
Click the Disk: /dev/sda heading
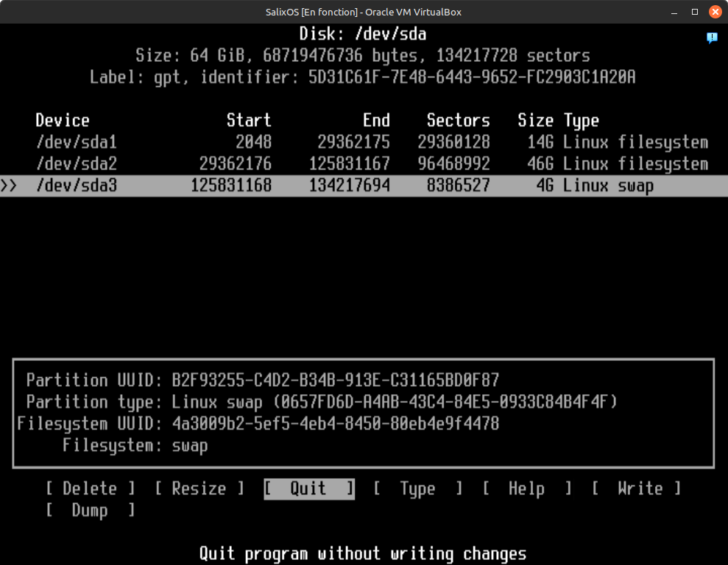pos(363,34)
